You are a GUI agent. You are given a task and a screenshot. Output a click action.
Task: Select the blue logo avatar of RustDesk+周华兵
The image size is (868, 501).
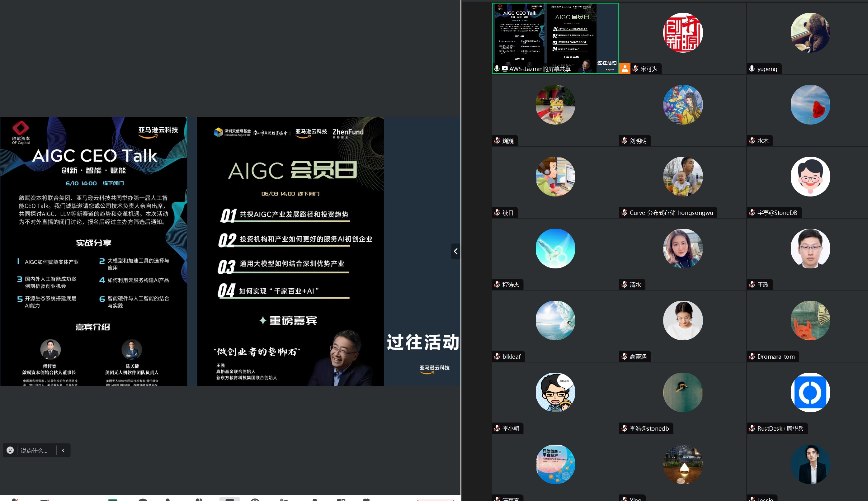coord(810,392)
